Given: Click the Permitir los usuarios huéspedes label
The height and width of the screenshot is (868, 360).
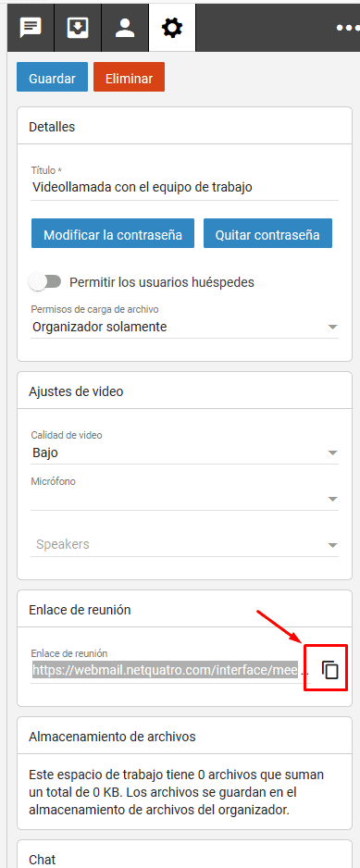Looking at the screenshot, I should click(x=162, y=282).
